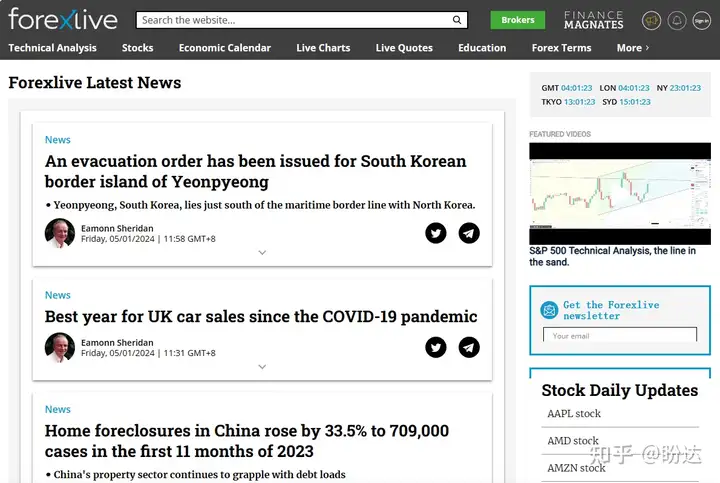Click News tag above Yeonpyeong article
Screen dimensions: 720x483
pyautogui.click(x=57, y=140)
